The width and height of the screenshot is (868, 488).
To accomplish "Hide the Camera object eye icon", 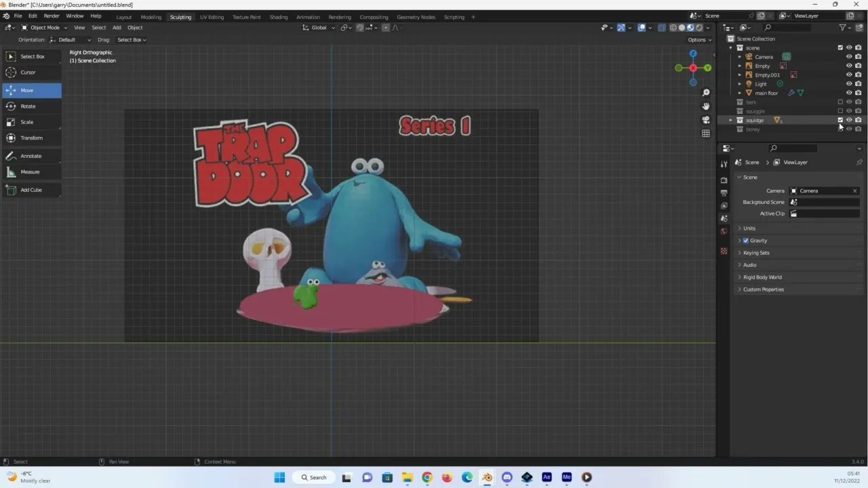I will click(x=849, y=57).
